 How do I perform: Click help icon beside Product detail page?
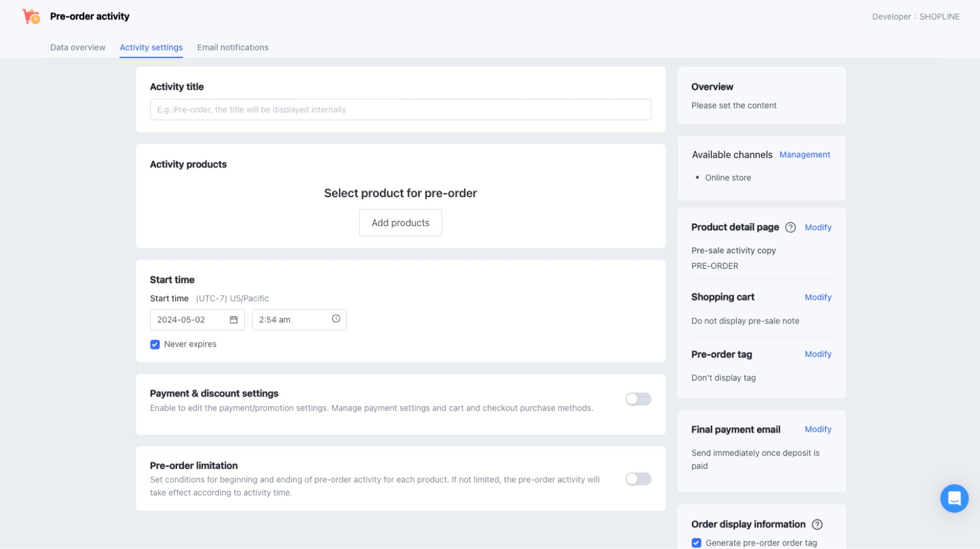point(790,228)
